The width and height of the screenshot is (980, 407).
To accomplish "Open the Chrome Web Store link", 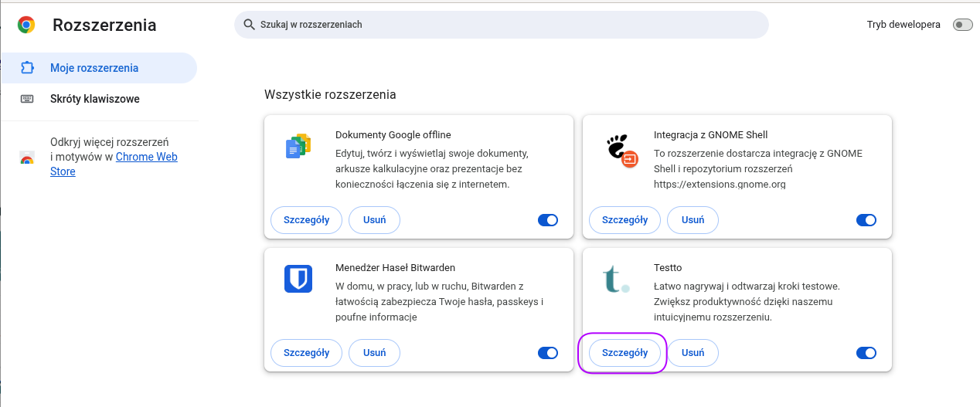I will (x=146, y=157).
